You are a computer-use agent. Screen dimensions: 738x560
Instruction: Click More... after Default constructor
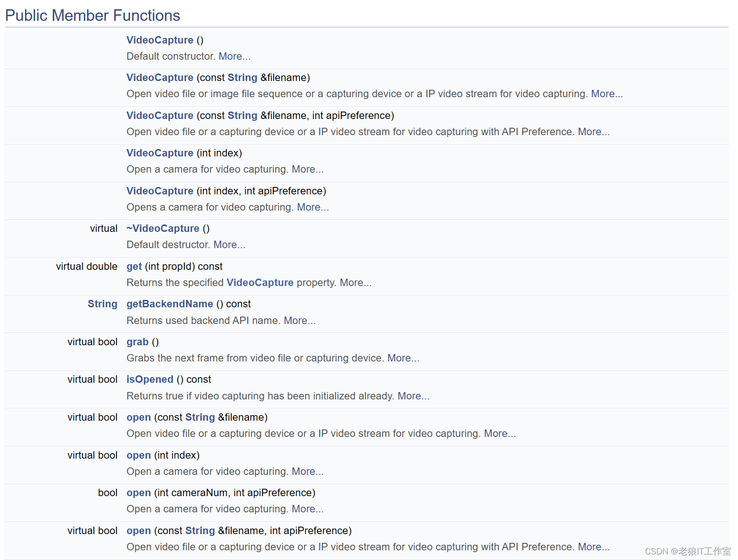235,56
